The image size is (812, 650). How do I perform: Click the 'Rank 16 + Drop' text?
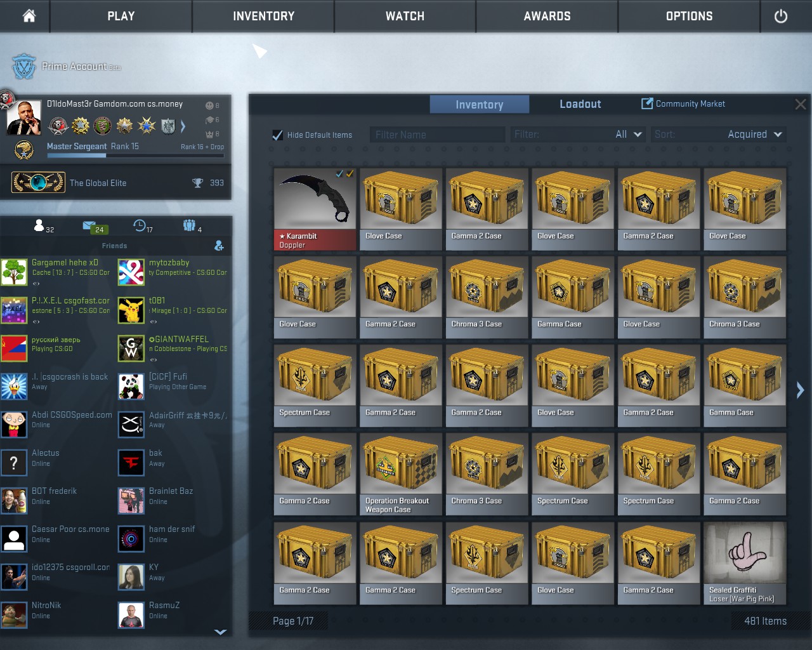coord(202,147)
